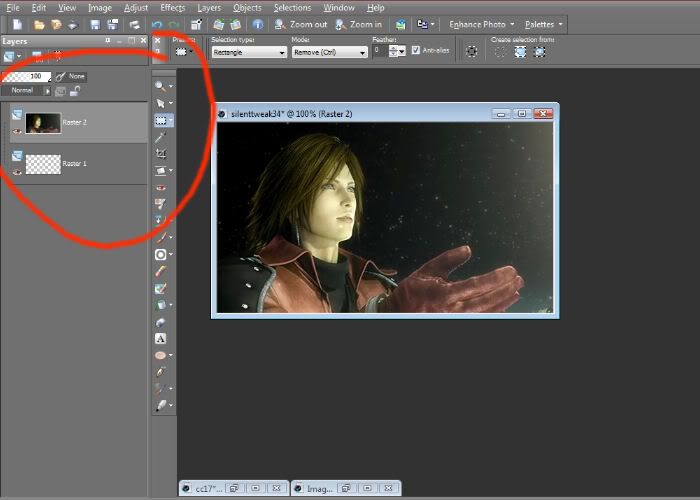Select the Picture Tube tool
The width and height of the screenshot is (700, 500).
[x=161, y=322]
